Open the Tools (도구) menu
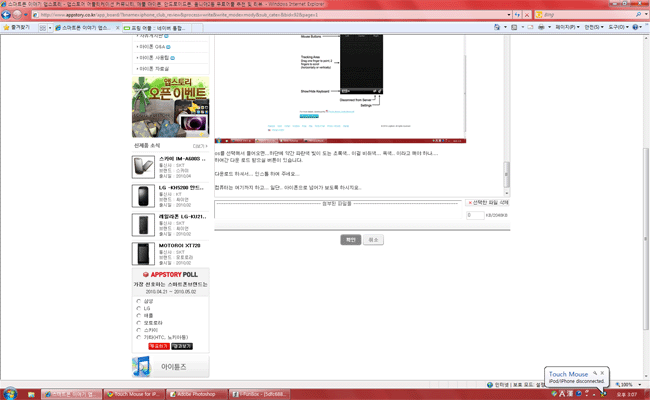The height and width of the screenshot is (400, 650). [618, 27]
